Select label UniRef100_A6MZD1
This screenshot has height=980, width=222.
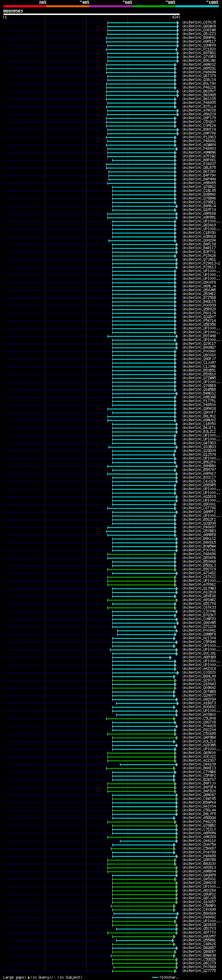point(199,68)
